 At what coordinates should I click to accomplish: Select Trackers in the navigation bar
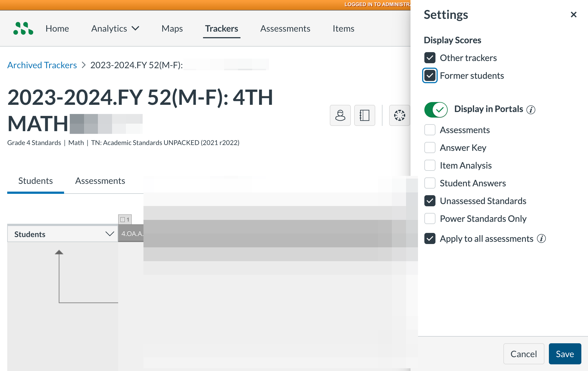221,28
